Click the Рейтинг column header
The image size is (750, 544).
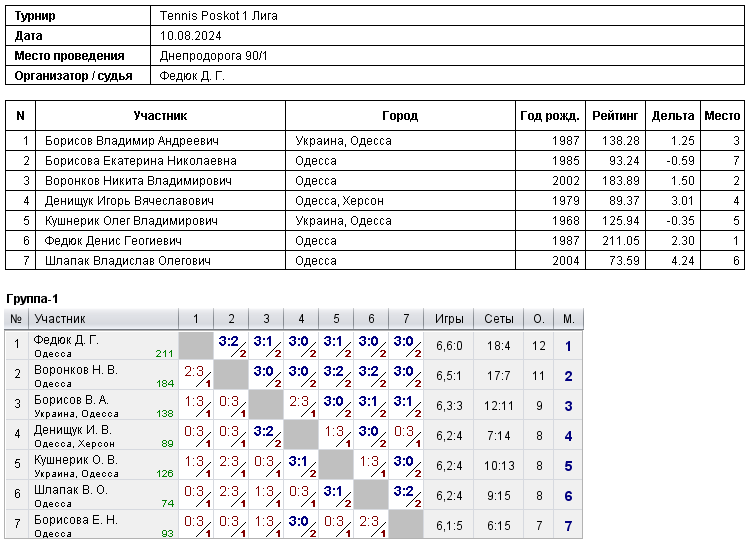click(615, 116)
